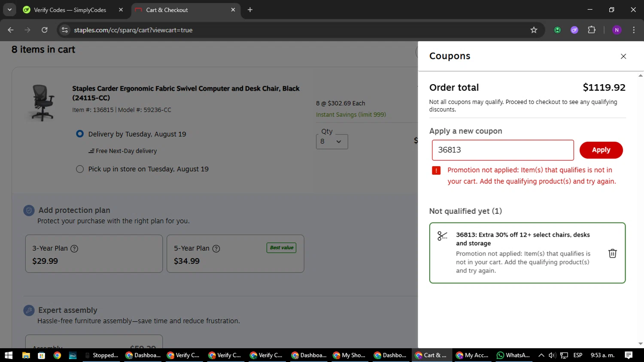Select Delivery by Tuesday, August 19 option

click(x=80, y=134)
